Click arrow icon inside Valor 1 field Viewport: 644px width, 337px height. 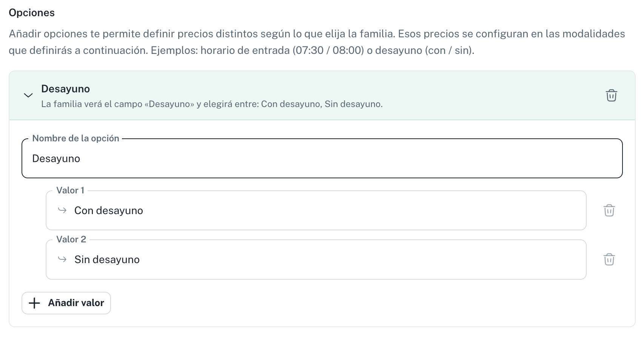62,210
